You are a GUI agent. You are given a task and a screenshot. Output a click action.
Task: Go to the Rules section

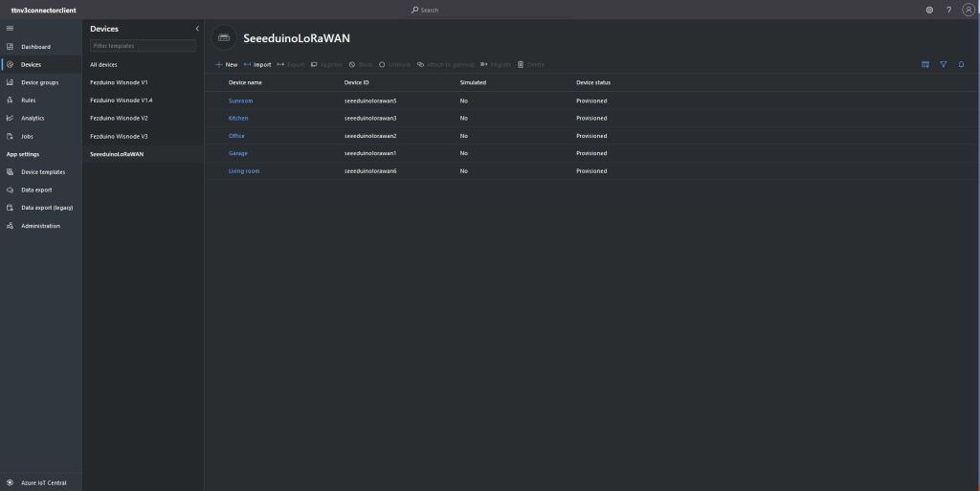coord(29,100)
